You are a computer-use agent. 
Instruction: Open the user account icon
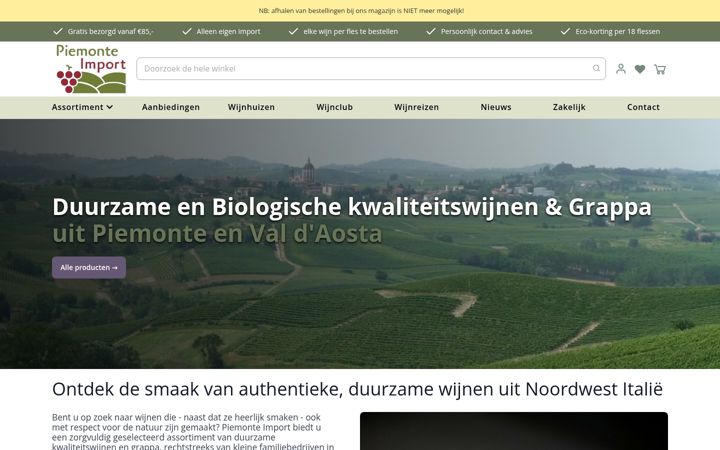[621, 69]
